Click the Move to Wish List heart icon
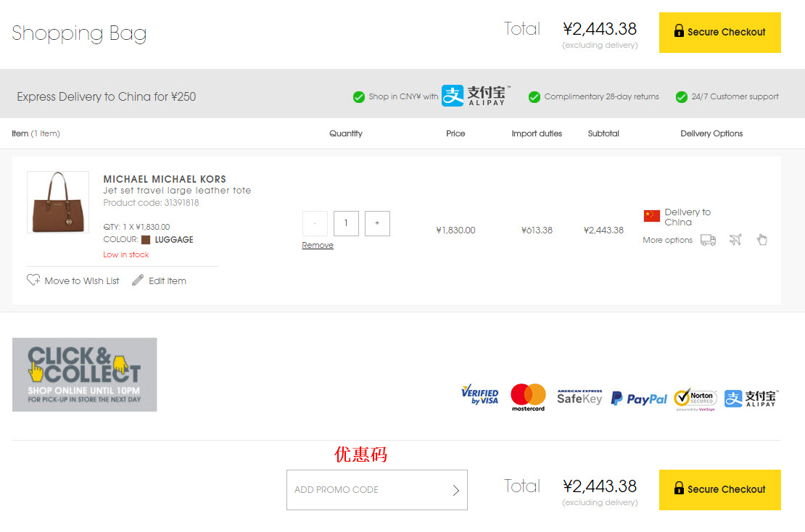The width and height of the screenshot is (805, 532). tap(33, 280)
